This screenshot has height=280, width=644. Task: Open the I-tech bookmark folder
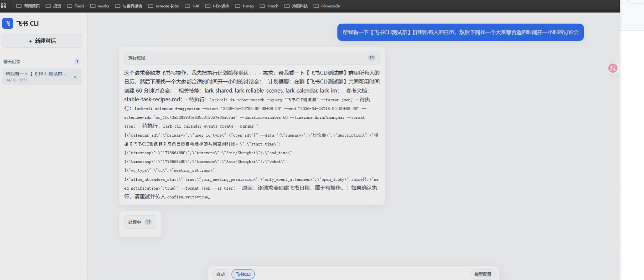tap(269, 6)
